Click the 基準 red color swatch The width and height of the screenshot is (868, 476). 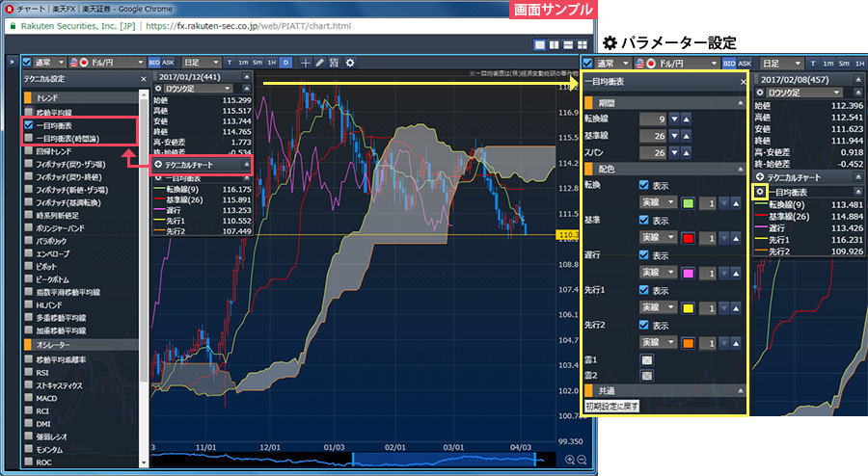(688, 238)
